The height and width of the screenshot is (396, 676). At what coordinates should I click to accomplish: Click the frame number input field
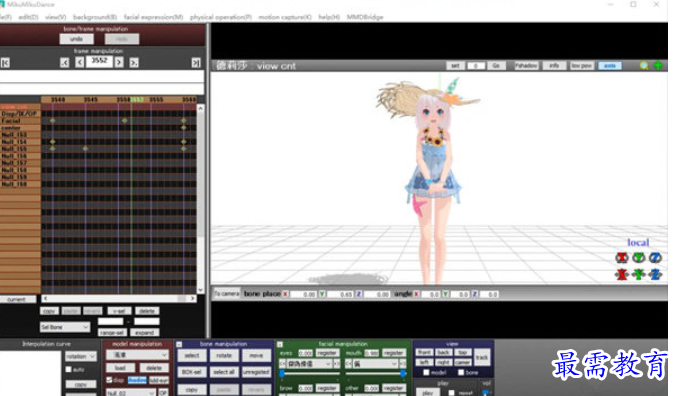pyautogui.click(x=99, y=61)
